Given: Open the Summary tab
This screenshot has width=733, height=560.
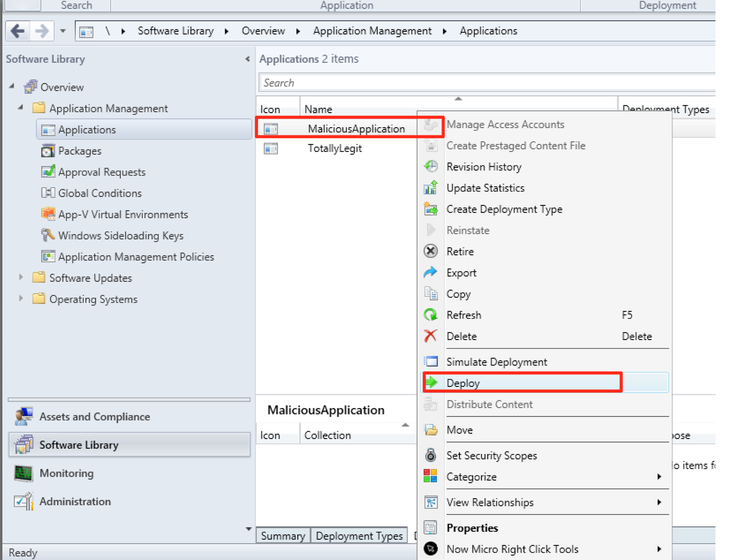Looking at the screenshot, I should pyautogui.click(x=283, y=536).
